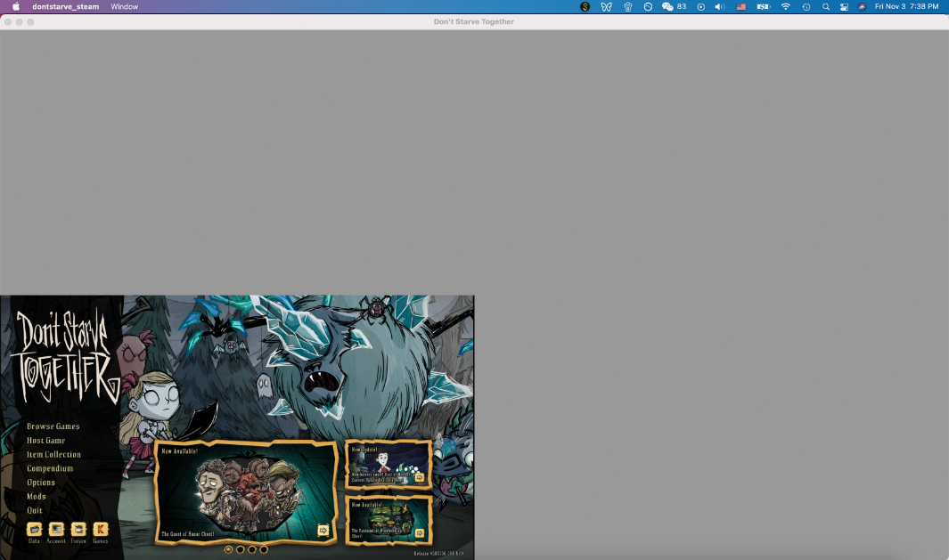Open the US flag input source menu
This screenshot has height=560, width=949.
[740, 6]
